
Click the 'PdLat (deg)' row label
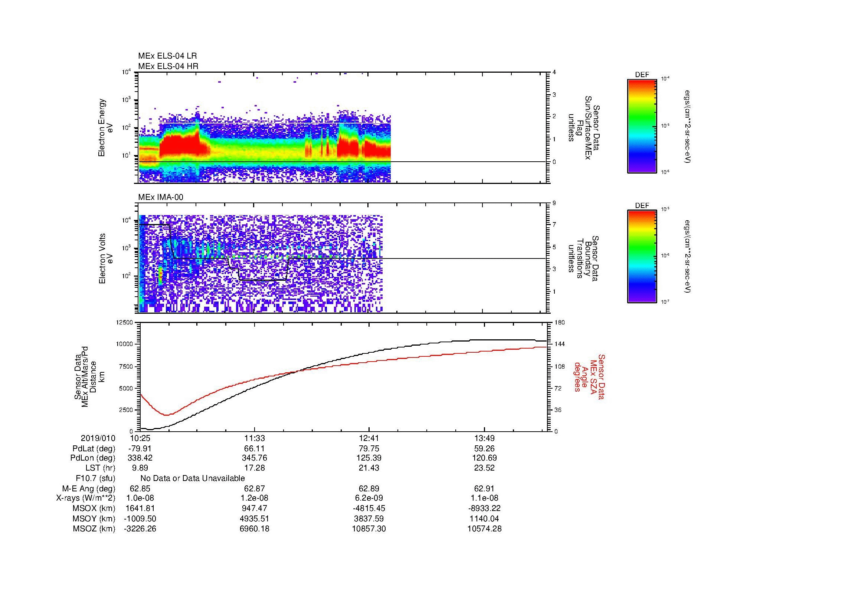(94, 449)
